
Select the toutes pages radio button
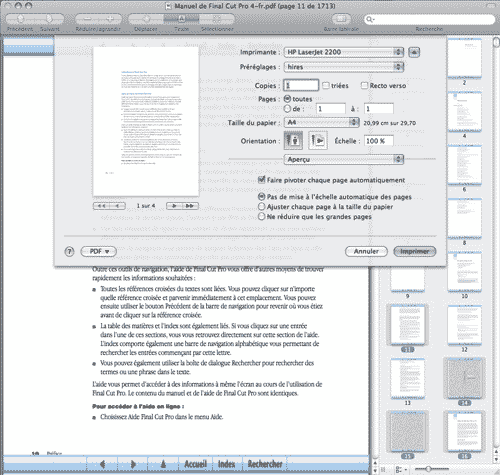coord(287,99)
